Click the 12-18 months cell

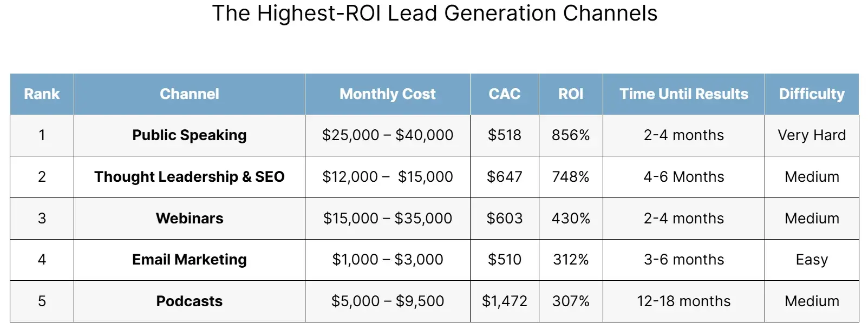coord(683,301)
